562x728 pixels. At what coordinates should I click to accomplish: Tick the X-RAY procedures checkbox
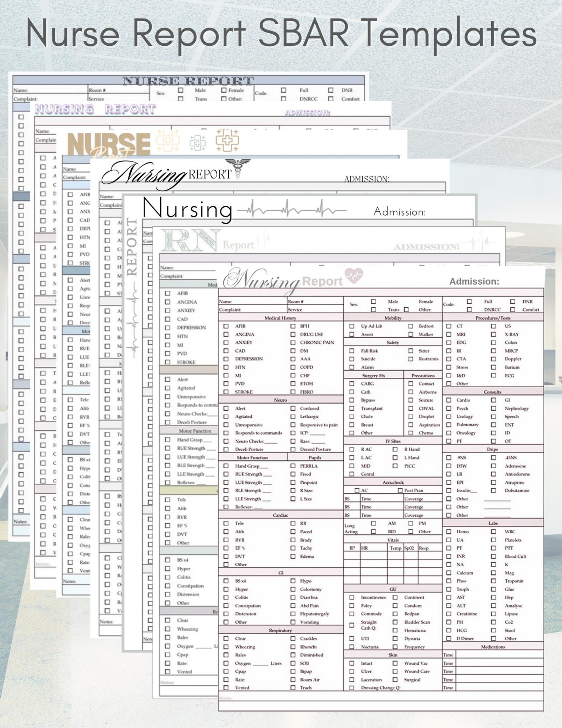pos(493,334)
